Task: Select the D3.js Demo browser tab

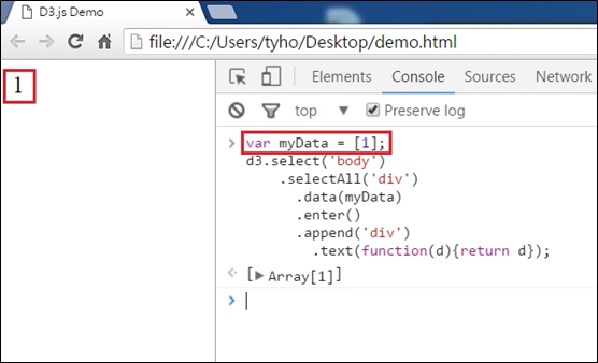Action: pos(103,13)
